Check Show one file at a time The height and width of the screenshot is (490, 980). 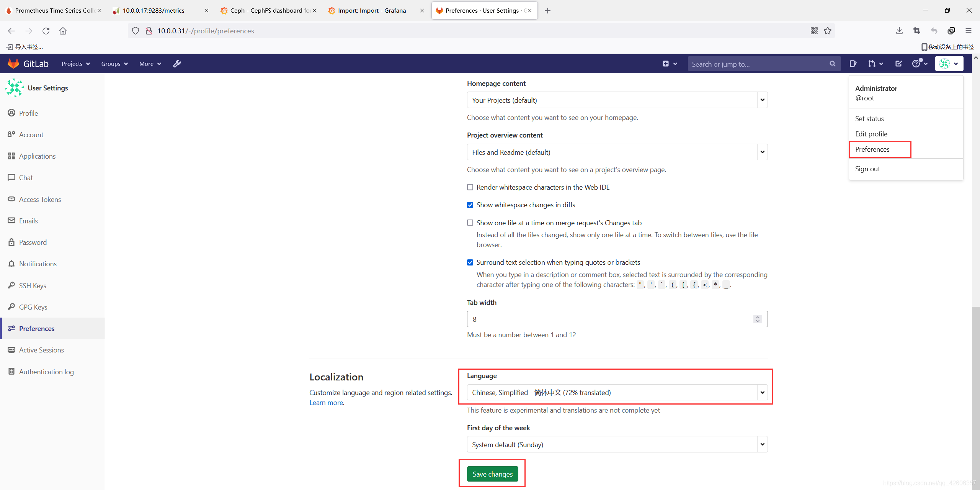coord(470,223)
